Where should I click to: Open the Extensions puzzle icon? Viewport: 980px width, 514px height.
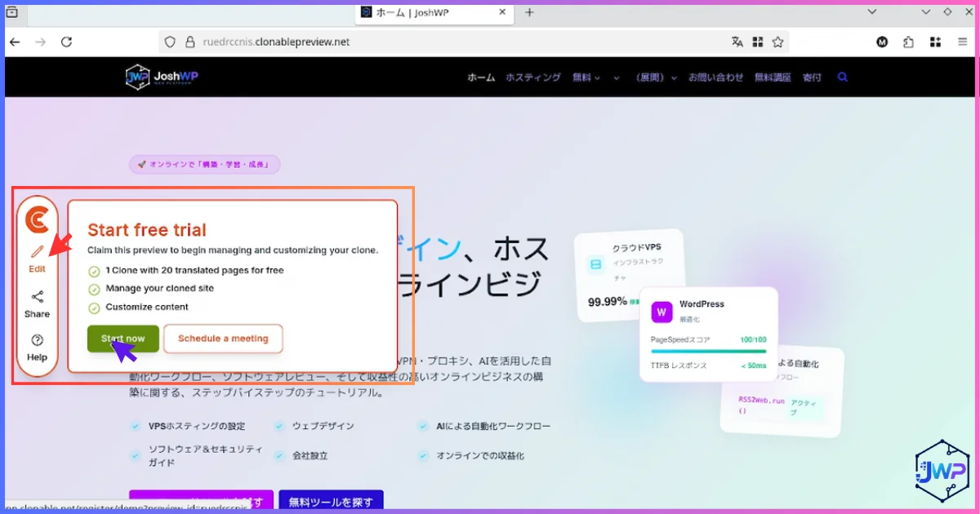coord(908,42)
